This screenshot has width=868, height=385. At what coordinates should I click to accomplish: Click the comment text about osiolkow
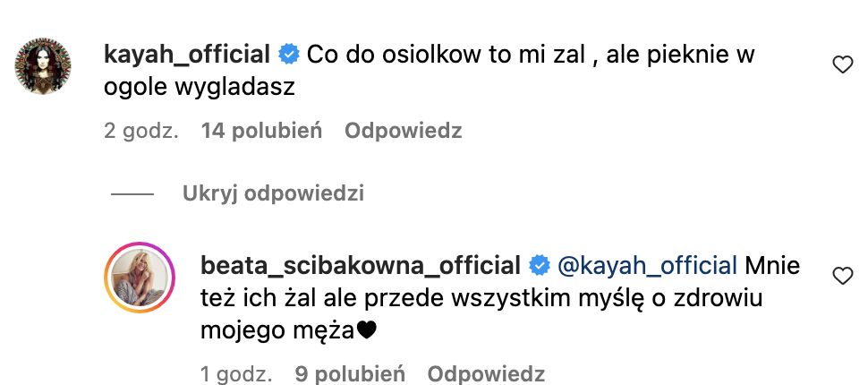point(531,55)
